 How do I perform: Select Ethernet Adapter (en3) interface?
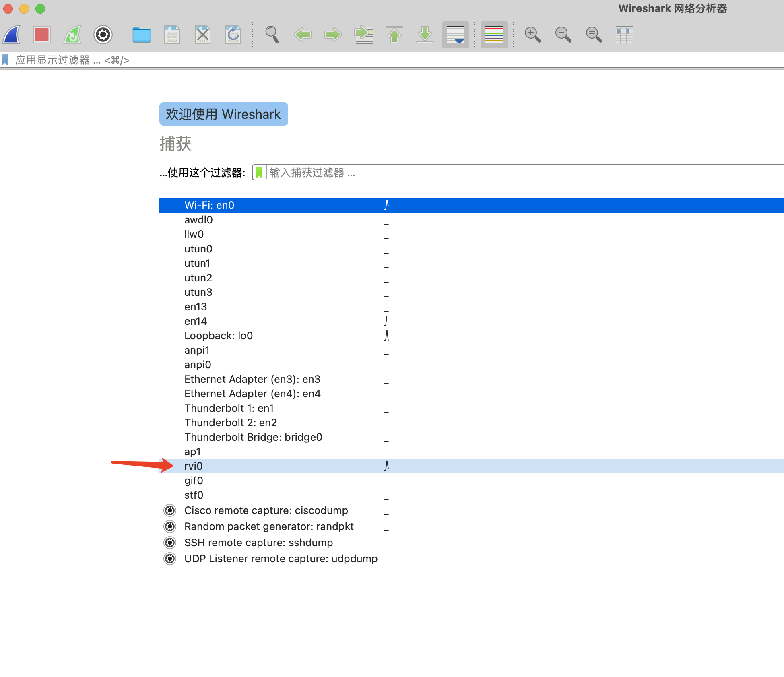point(472,379)
